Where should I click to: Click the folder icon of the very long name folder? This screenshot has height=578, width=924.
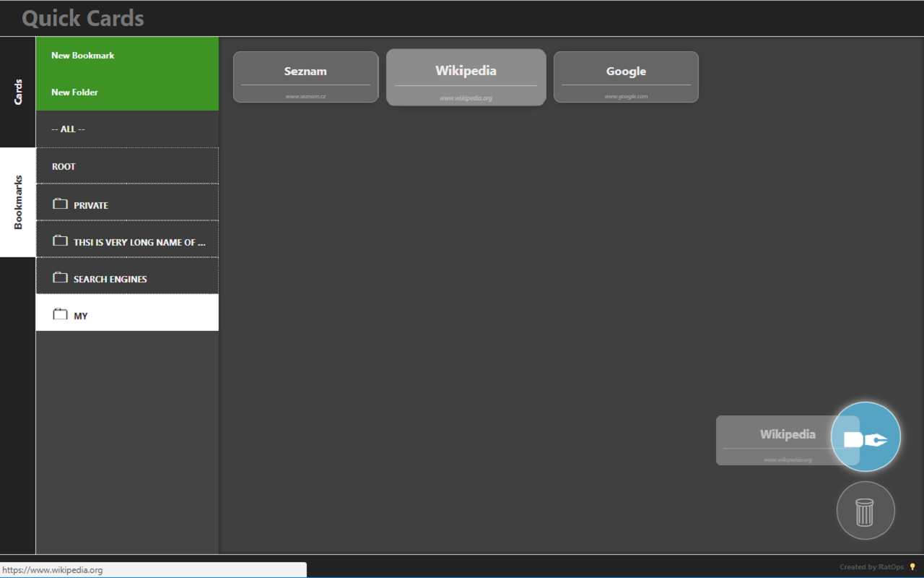(x=60, y=241)
